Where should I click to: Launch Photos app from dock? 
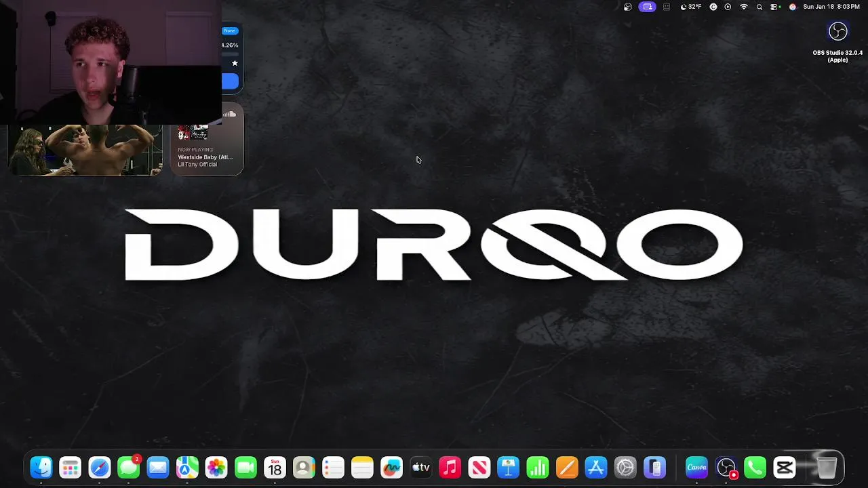click(216, 468)
